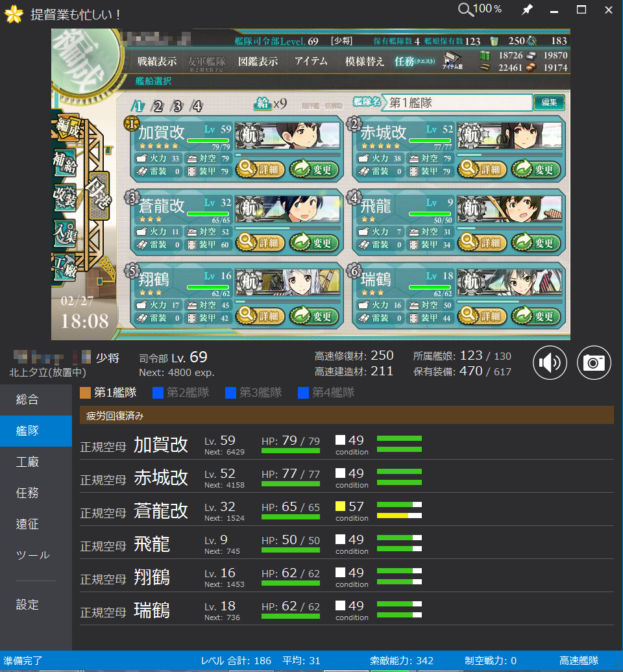Screen dimensions: 623x672
Task: Open the 入渠 docking side icon
Action: [x=65, y=233]
